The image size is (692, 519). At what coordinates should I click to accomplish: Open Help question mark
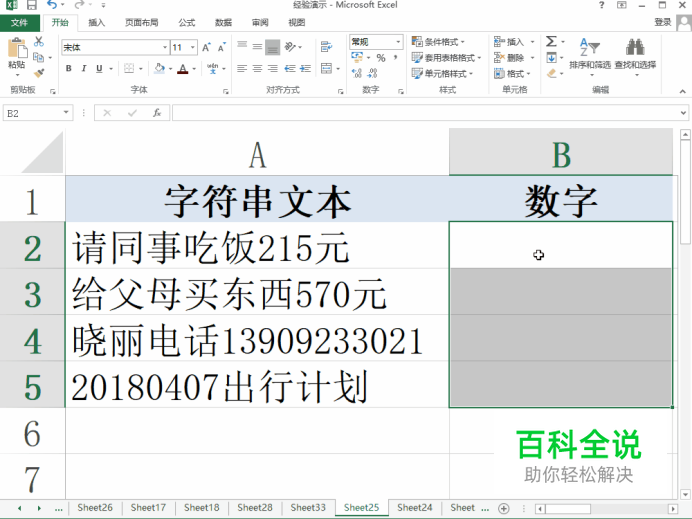(601, 5)
